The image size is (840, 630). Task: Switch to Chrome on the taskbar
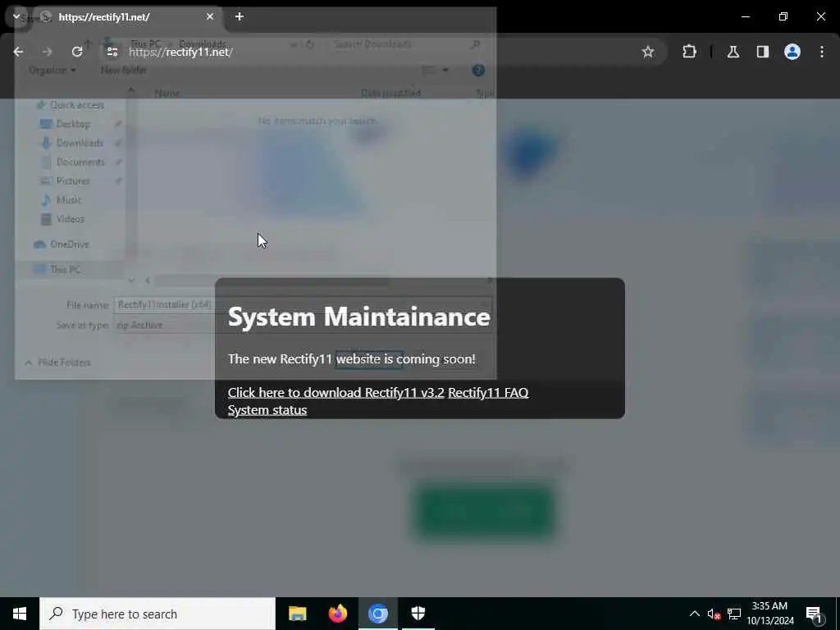pos(377,614)
